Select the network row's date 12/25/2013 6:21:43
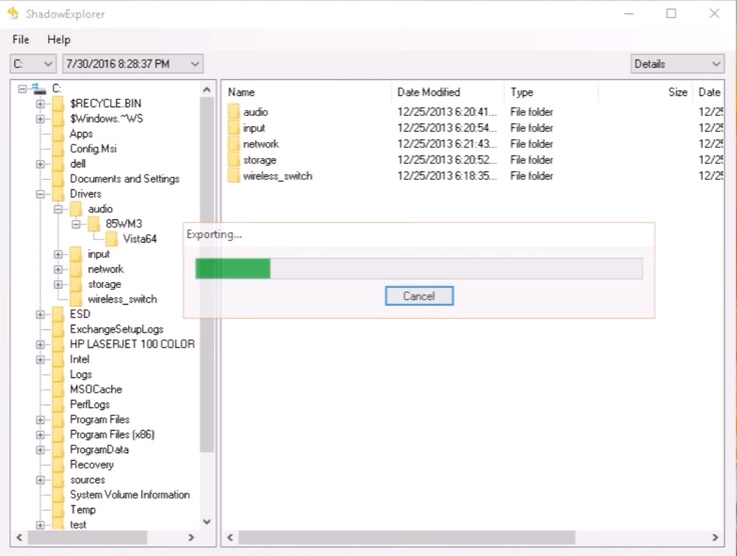Viewport: 737px width, 556px height. [x=447, y=144]
